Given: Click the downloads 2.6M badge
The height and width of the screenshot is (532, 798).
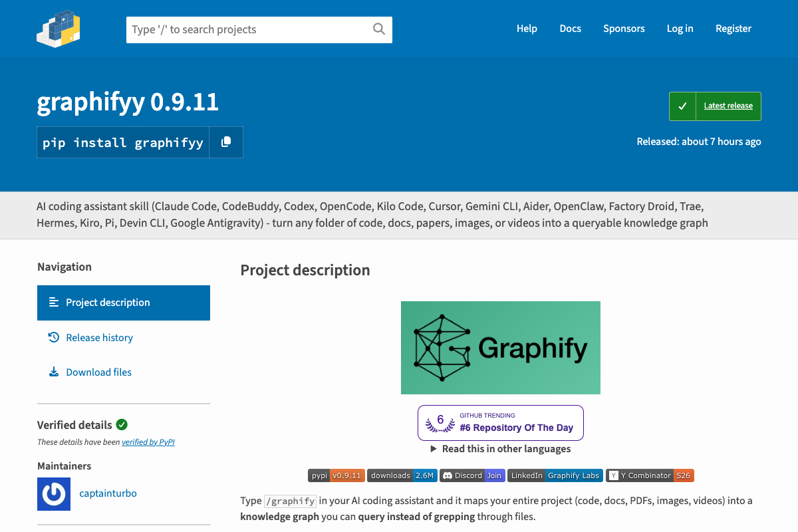Looking at the screenshot, I should [x=402, y=475].
